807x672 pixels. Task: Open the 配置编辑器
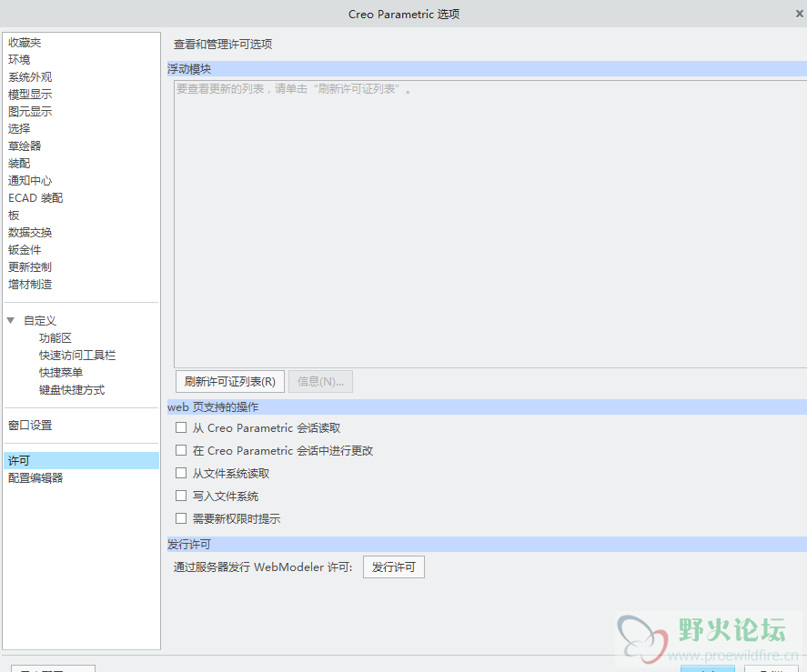[35, 478]
